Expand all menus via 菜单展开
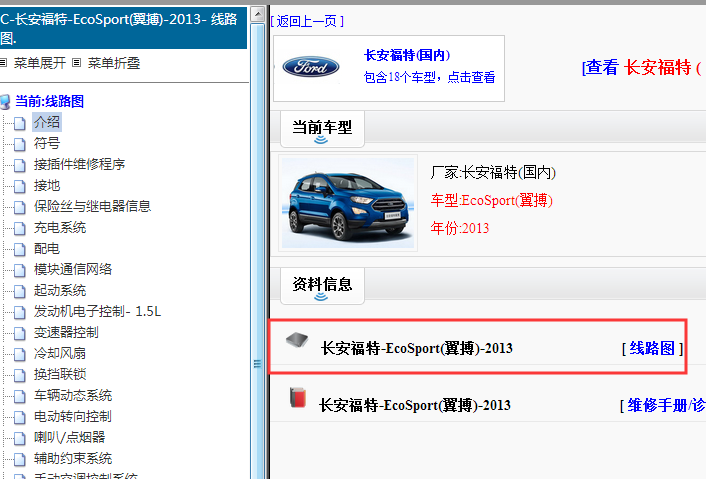The height and width of the screenshot is (479, 706). [x=40, y=63]
